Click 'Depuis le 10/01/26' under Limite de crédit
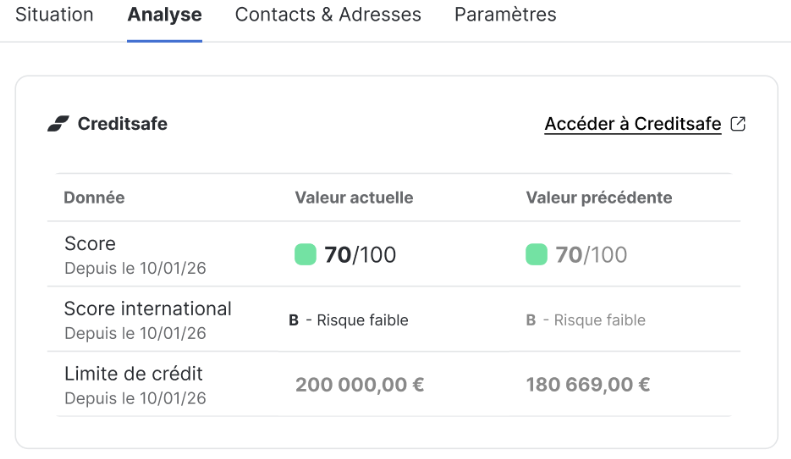The image size is (791, 459). [135, 398]
